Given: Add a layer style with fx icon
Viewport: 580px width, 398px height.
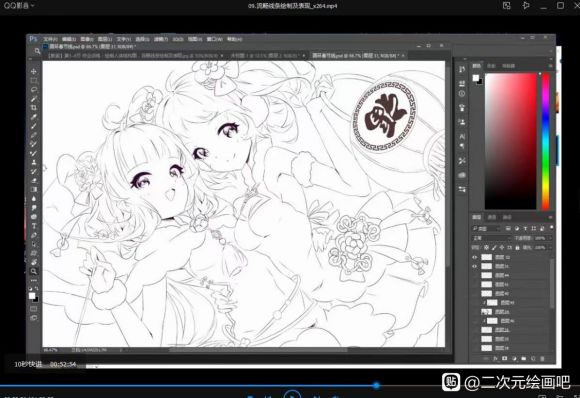Looking at the screenshot, I should pyautogui.click(x=495, y=358).
